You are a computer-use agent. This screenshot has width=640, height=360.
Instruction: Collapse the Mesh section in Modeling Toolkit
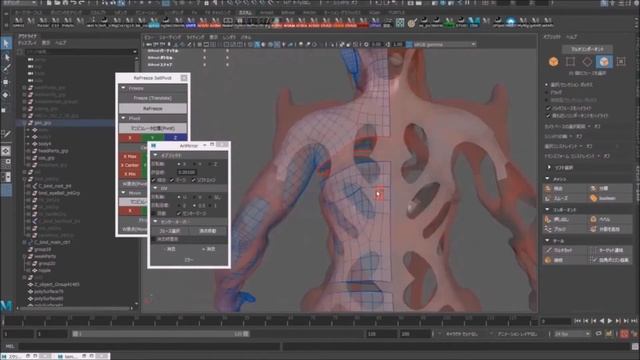(548, 179)
